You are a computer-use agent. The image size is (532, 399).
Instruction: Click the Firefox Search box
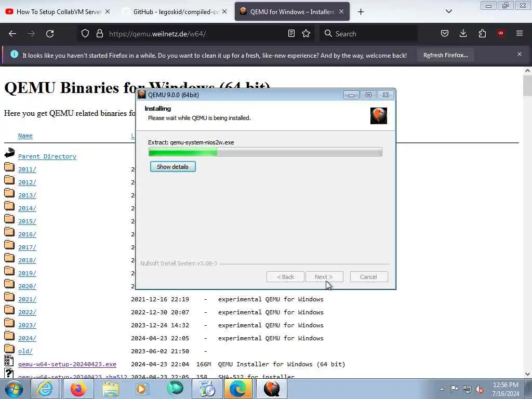[368, 34]
